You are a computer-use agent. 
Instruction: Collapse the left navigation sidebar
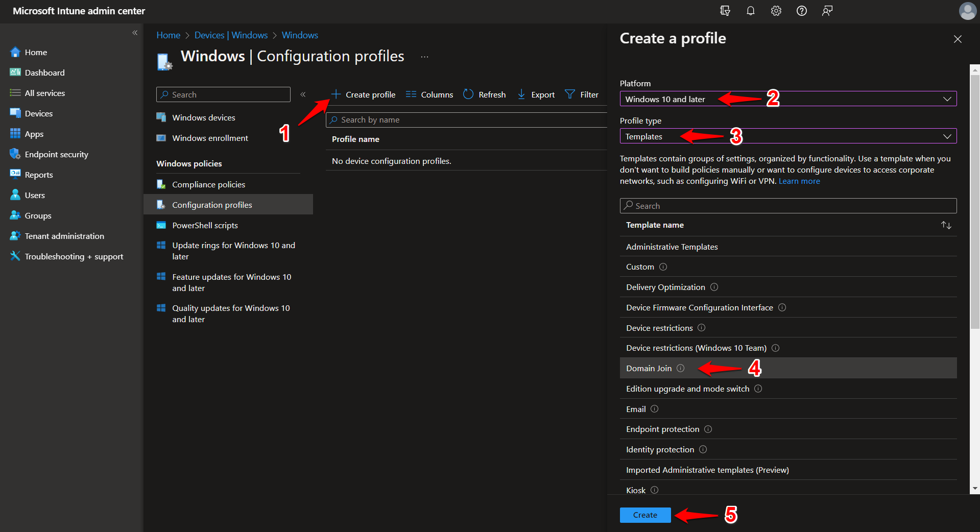click(135, 33)
